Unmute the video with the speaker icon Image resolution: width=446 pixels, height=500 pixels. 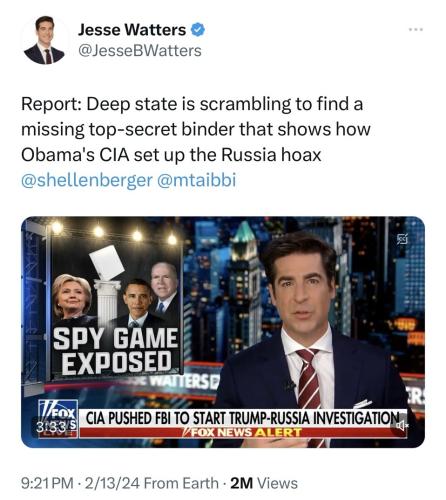[401, 425]
